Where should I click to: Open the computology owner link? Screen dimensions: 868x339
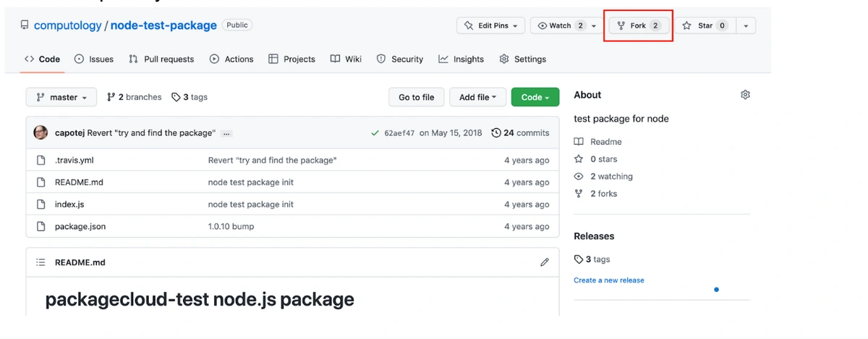[68, 25]
